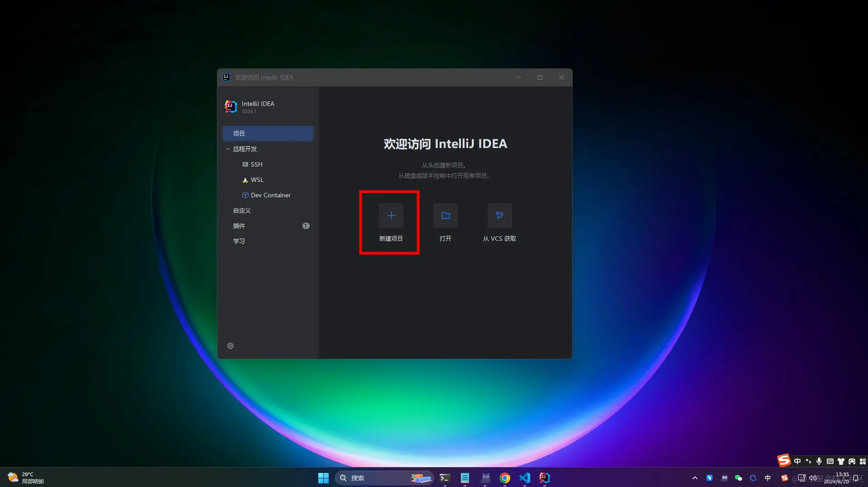The image size is (868, 487).
Task: Click the blue circular tray icon
Action: (753, 478)
